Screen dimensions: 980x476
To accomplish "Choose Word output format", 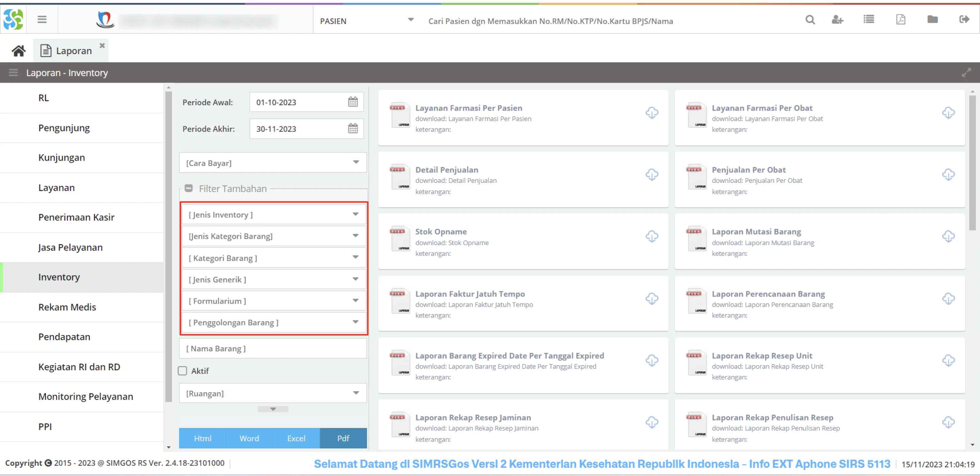I will click(249, 438).
